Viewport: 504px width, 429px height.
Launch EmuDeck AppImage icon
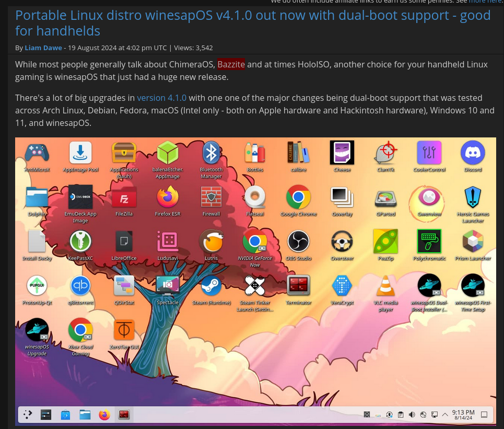point(80,197)
